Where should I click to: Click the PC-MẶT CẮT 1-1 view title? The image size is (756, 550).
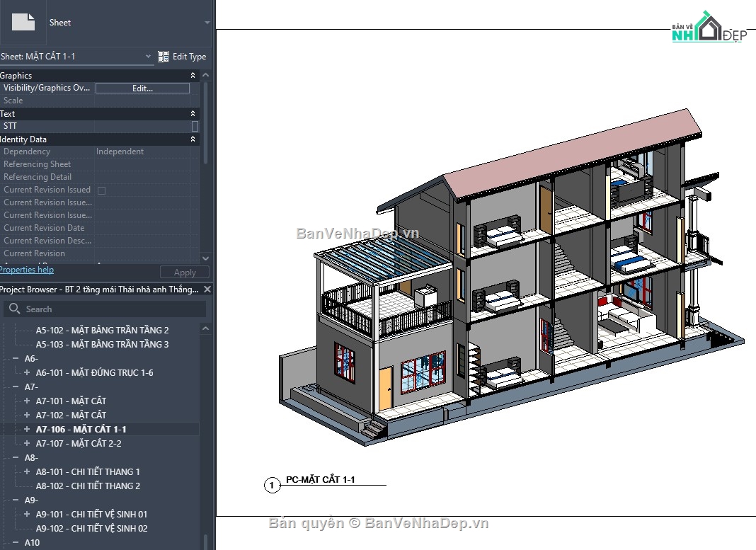click(320, 480)
